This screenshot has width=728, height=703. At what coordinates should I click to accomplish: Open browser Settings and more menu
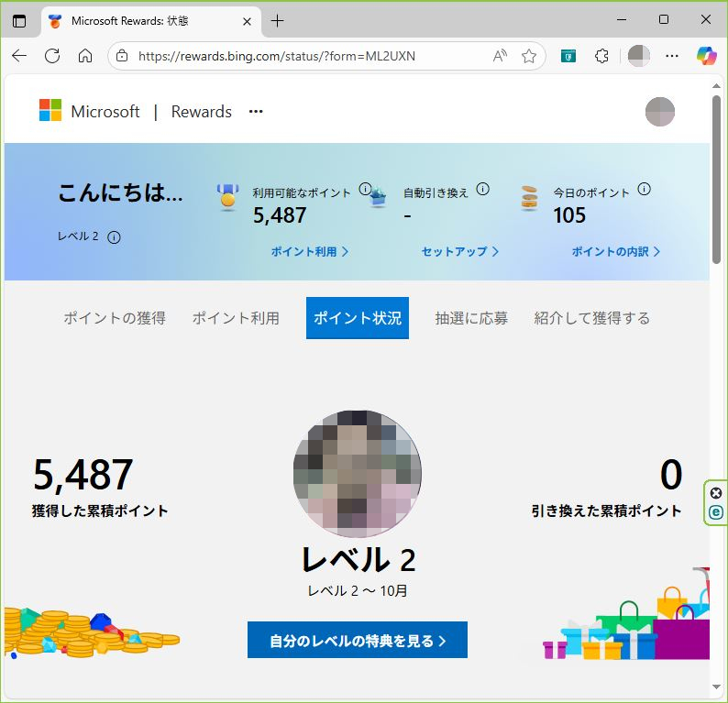click(x=672, y=56)
